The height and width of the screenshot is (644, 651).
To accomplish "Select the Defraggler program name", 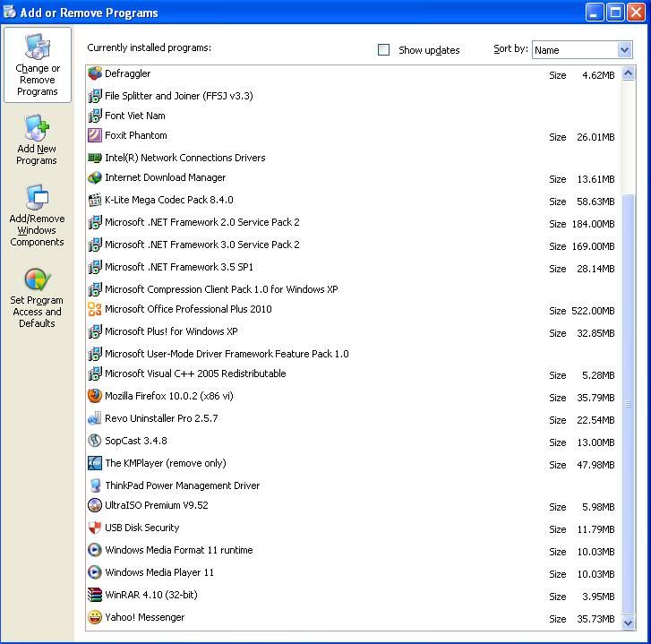I will click(x=127, y=73).
